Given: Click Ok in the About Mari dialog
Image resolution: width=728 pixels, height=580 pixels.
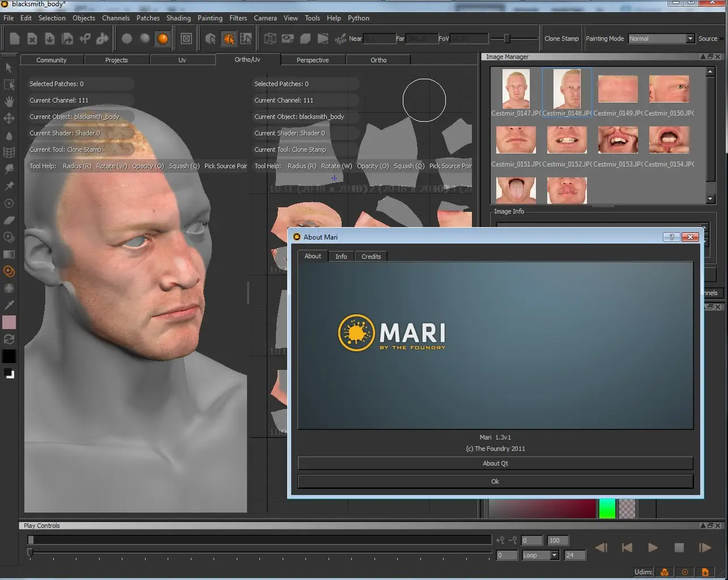Looking at the screenshot, I should pos(495,481).
